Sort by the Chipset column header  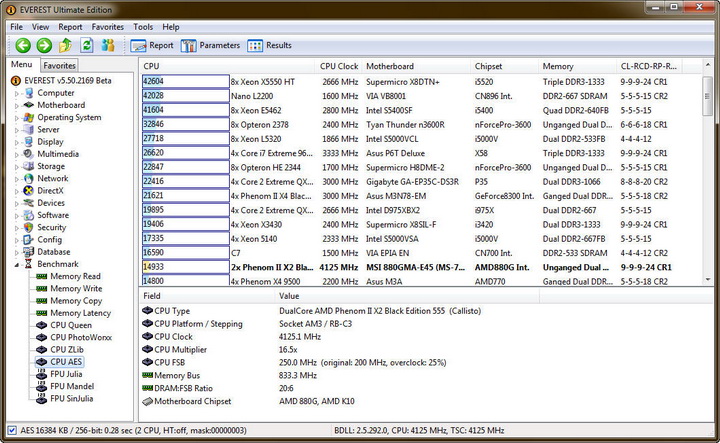pyautogui.click(x=504, y=66)
